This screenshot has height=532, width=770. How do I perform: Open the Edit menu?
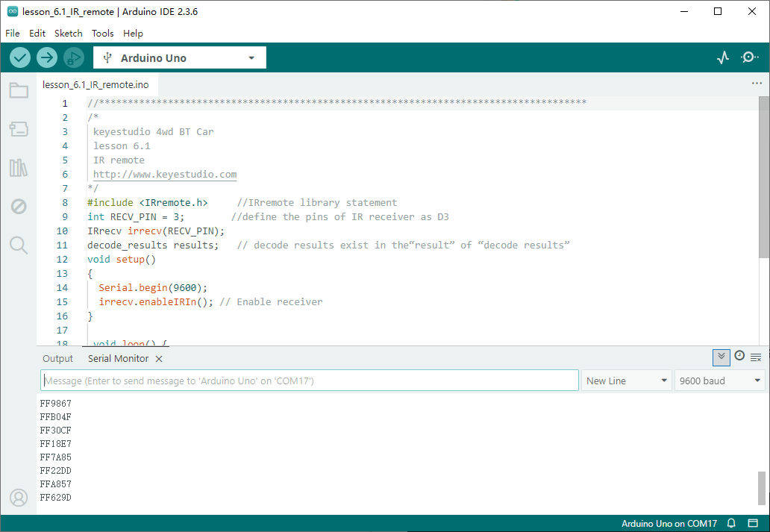(x=37, y=34)
